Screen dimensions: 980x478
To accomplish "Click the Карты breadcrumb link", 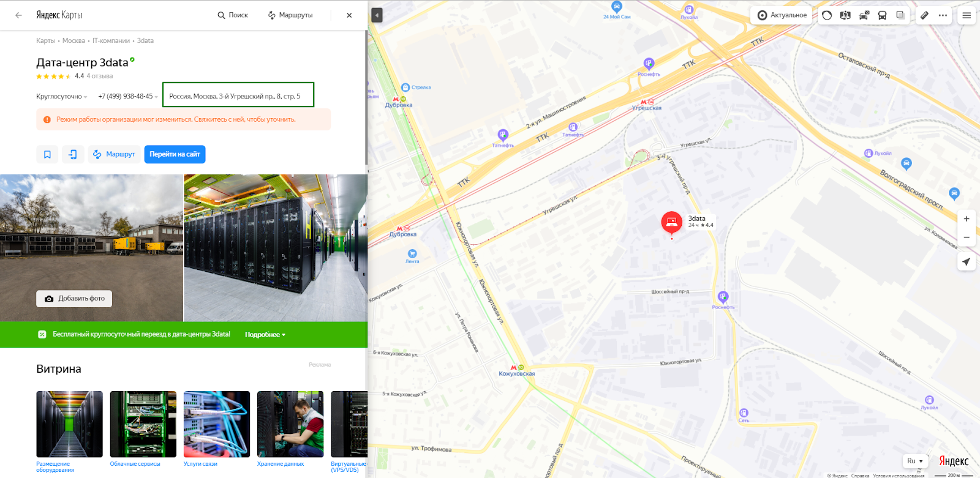I will coord(45,40).
